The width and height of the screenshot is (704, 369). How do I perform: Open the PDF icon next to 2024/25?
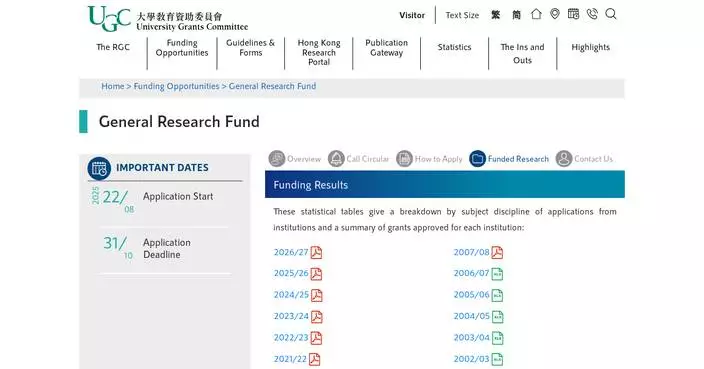(317, 295)
